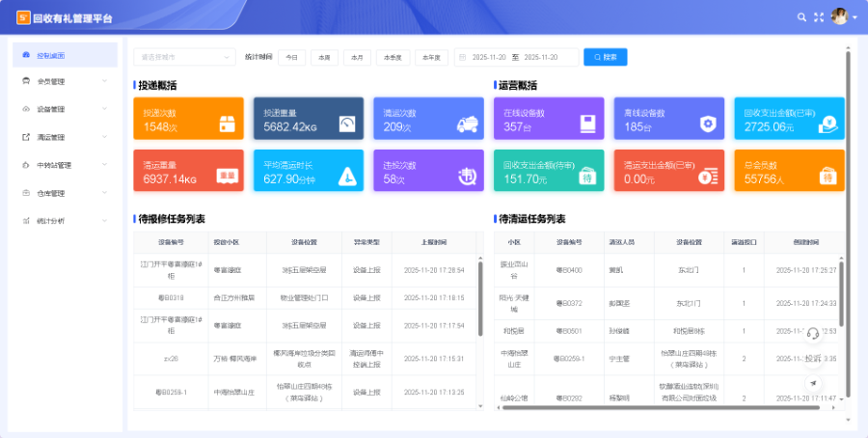Expand the 中转站管理 chevron
Viewport: 868px width, 438px height.
point(104,165)
